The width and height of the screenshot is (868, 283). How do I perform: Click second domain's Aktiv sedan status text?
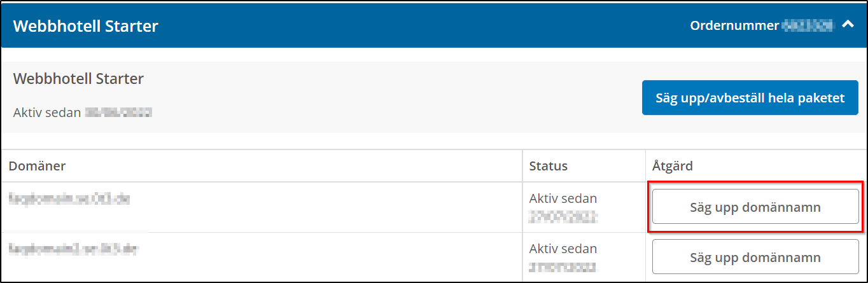563,249
